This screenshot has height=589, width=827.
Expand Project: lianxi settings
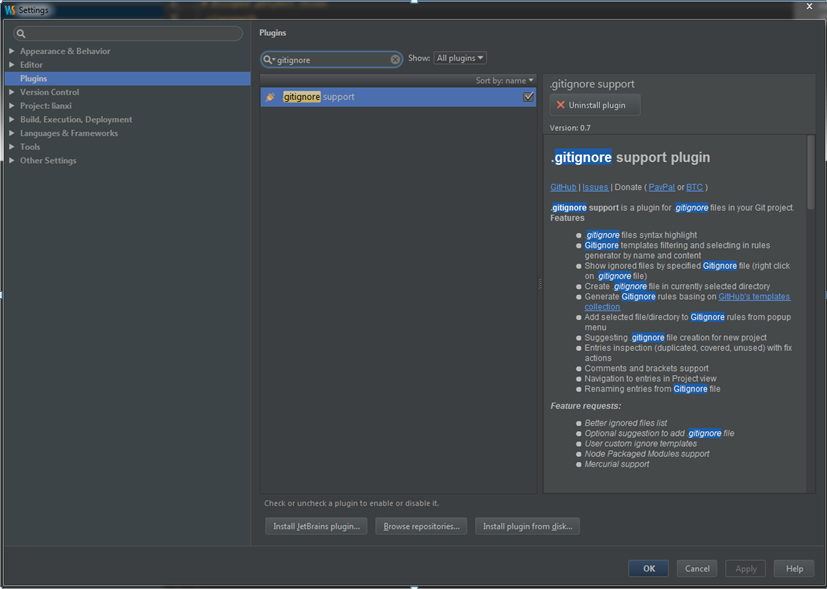[12, 106]
